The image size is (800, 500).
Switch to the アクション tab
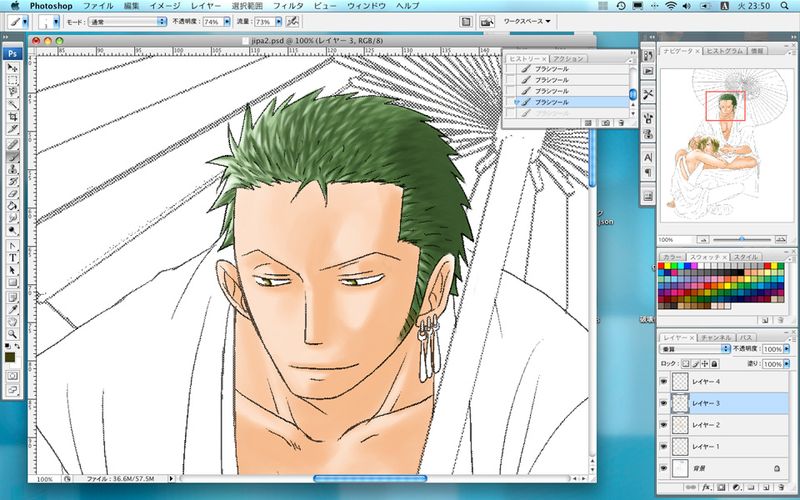coord(568,59)
